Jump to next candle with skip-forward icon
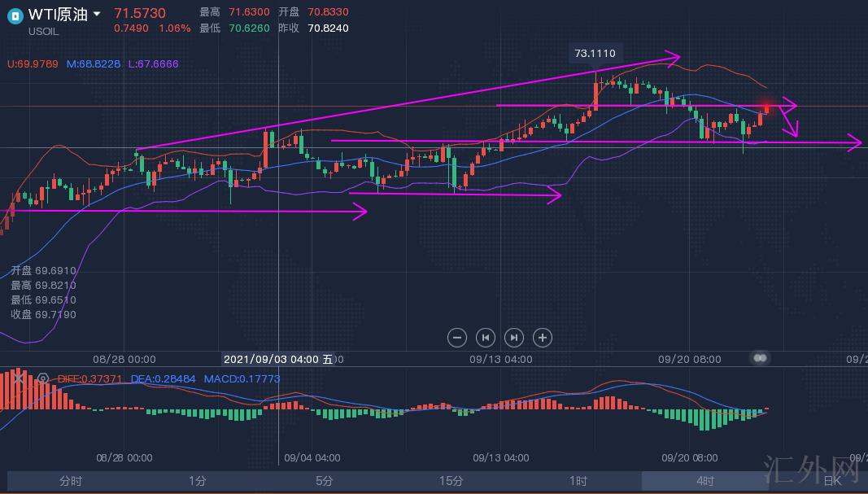Screen dimensions: 868x494 point(514,337)
